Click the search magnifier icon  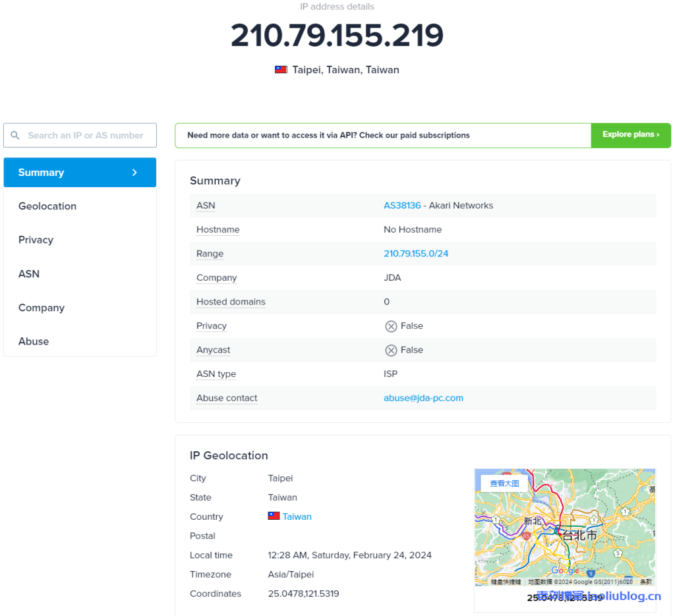16,136
